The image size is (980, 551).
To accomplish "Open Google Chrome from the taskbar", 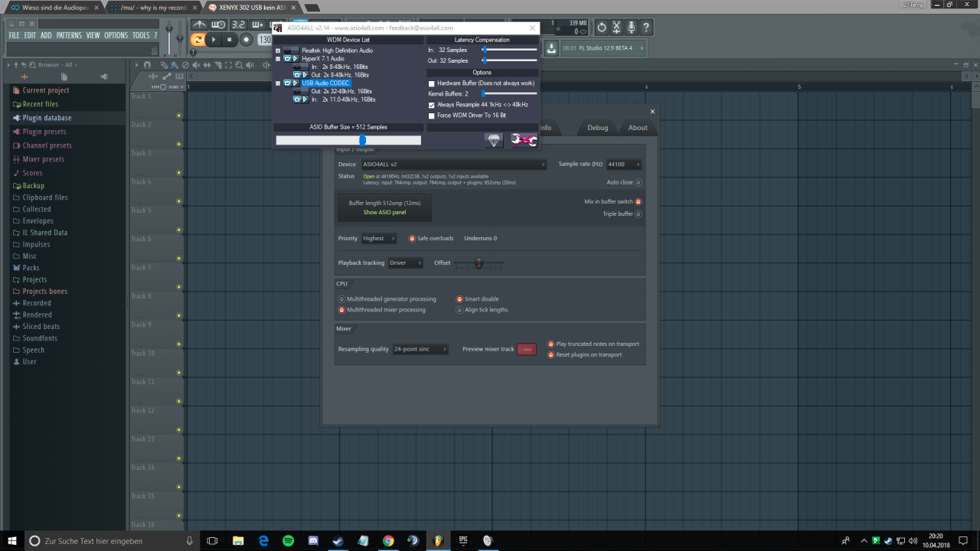I will [x=388, y=540].
